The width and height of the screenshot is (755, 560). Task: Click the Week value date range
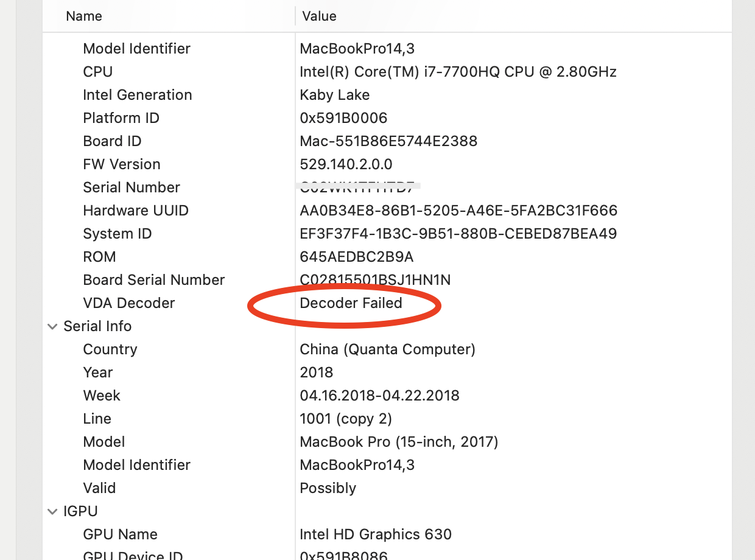click(x=379, y=396)
